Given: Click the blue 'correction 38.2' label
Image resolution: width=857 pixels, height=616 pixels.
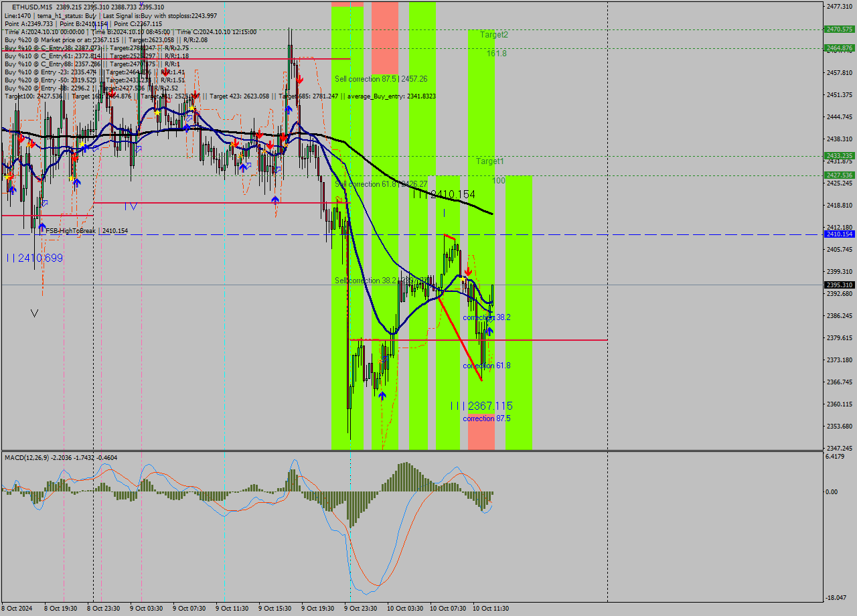Looking at the screenshot, I should tap(487, 317).
